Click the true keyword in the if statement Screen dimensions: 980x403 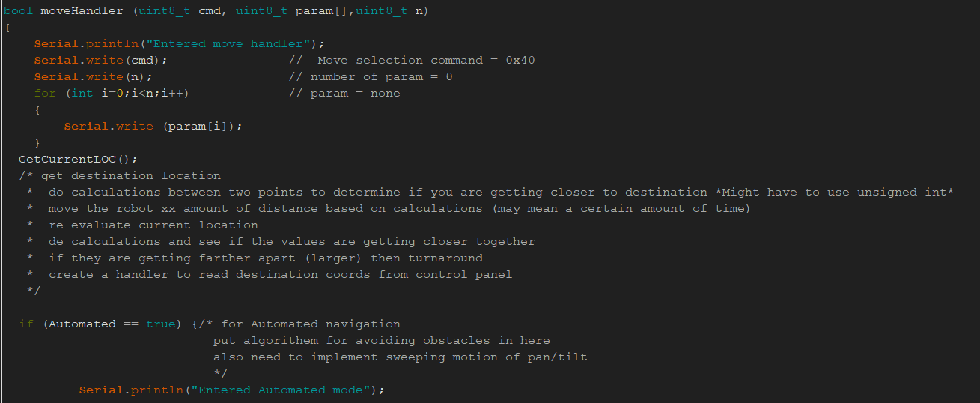pos(161,324)
